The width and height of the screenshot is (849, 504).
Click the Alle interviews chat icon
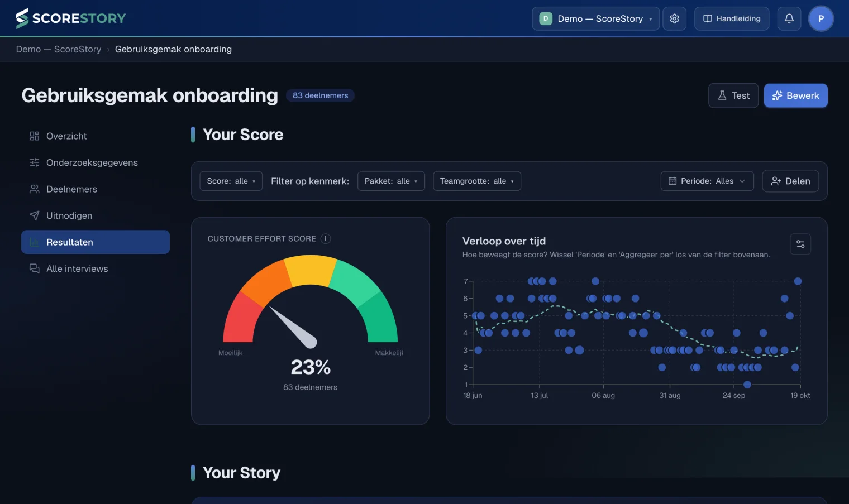[35, 268]
